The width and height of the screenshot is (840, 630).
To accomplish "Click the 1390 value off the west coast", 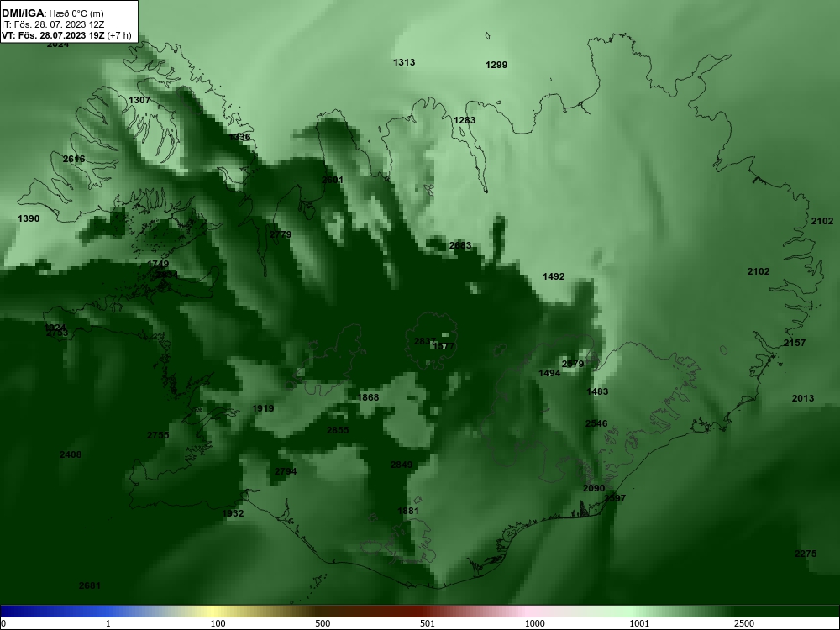I will (x=29, y=218).
